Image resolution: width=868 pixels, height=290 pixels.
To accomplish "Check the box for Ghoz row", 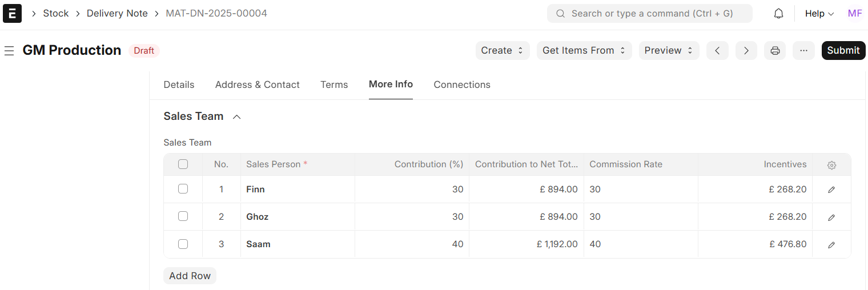I will point(183,216).
